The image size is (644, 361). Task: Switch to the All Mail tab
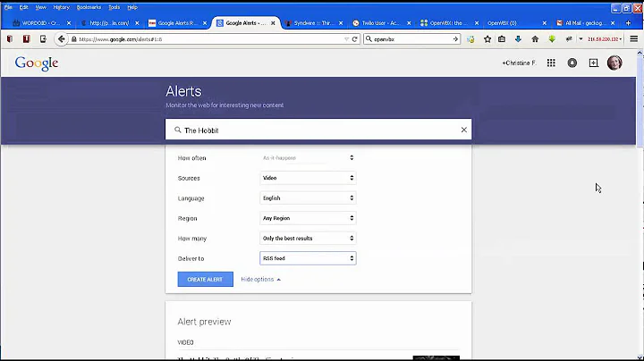(584, 23)
